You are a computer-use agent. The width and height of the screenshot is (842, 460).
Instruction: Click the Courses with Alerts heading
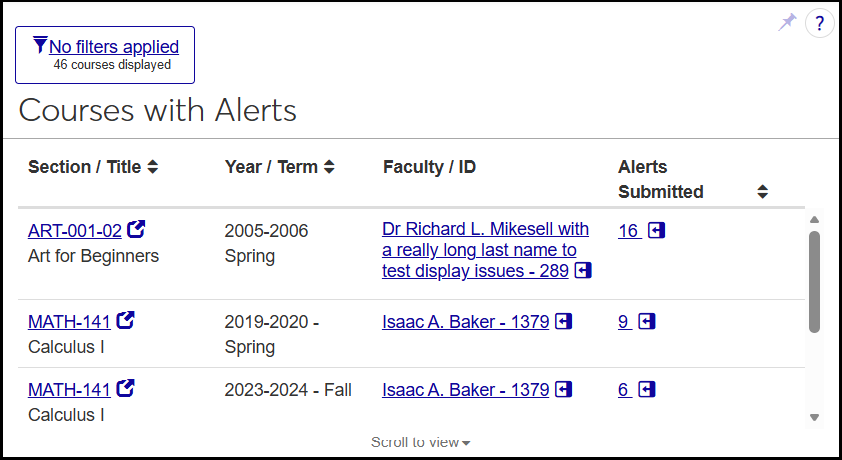coord(157,111)
